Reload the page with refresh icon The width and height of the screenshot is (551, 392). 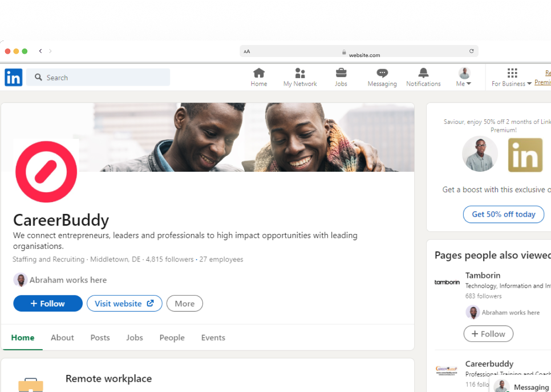[x=471, y=51]
